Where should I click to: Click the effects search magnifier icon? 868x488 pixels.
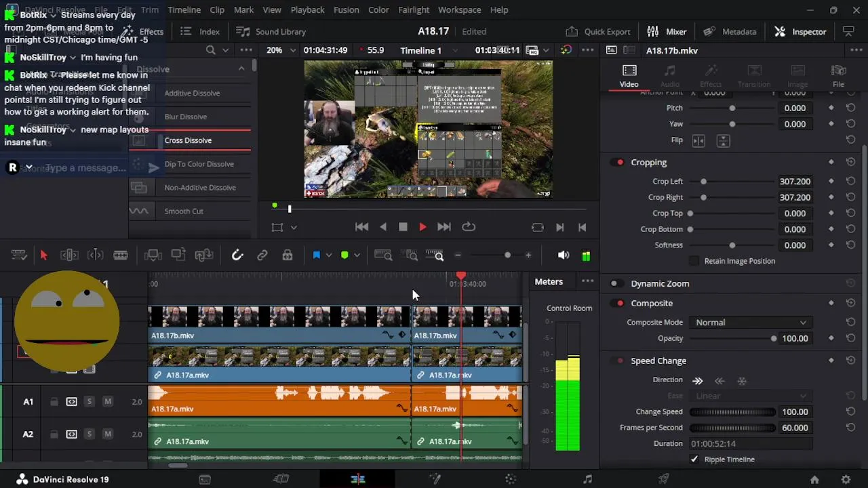point(211,50)
